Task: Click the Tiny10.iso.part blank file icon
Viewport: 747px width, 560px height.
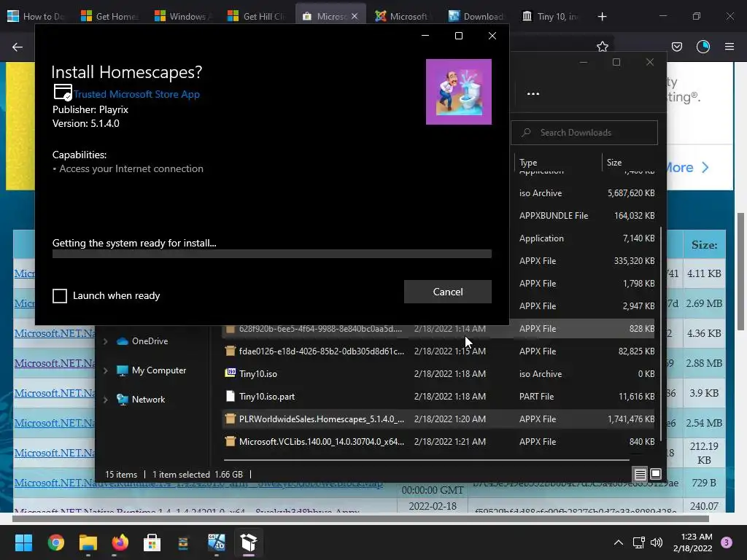Action: [x=230, y=396]
